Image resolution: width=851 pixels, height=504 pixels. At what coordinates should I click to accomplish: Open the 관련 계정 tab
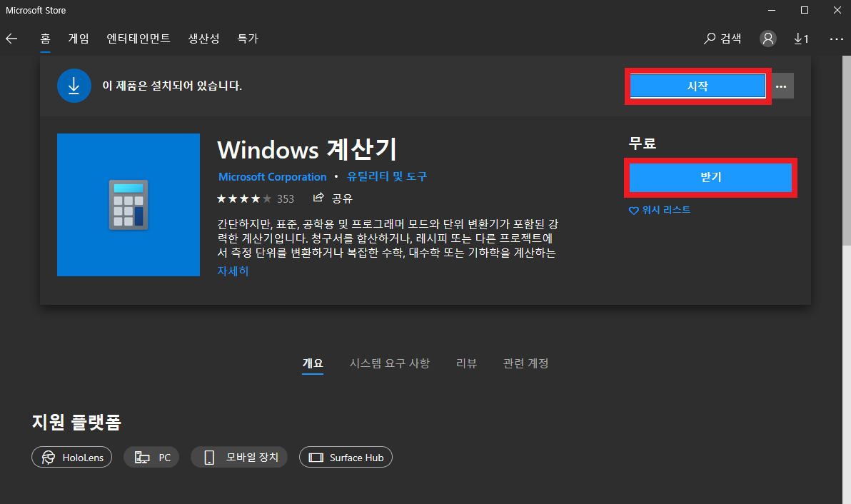pyautogui.click(x=525, y=363)
